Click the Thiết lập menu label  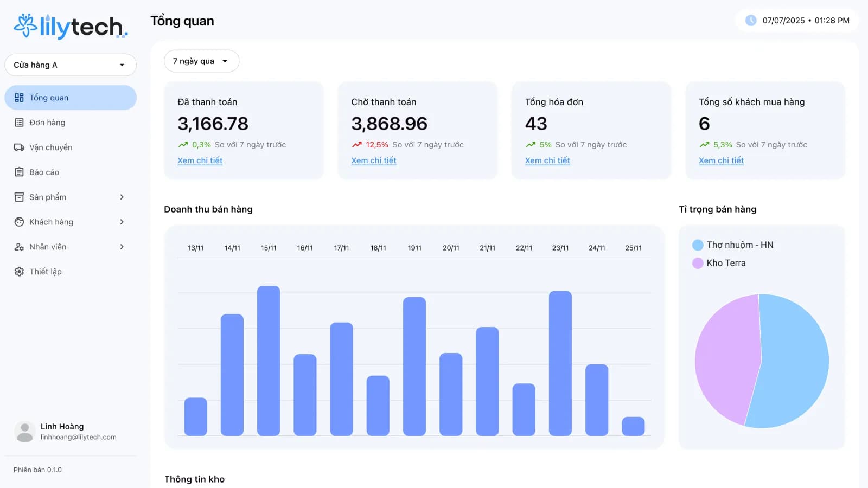(x=46, y=272)
